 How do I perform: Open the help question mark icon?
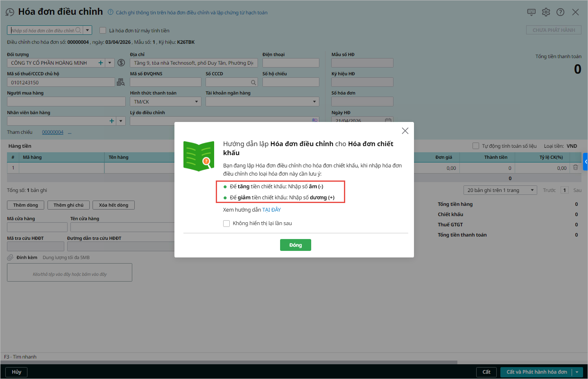tap(560, 12)
